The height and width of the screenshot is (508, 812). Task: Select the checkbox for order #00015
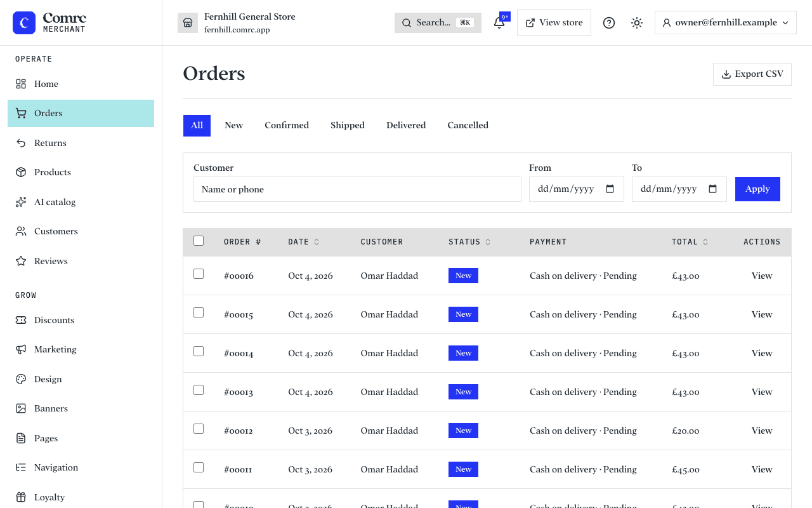[x=199, y=312]
